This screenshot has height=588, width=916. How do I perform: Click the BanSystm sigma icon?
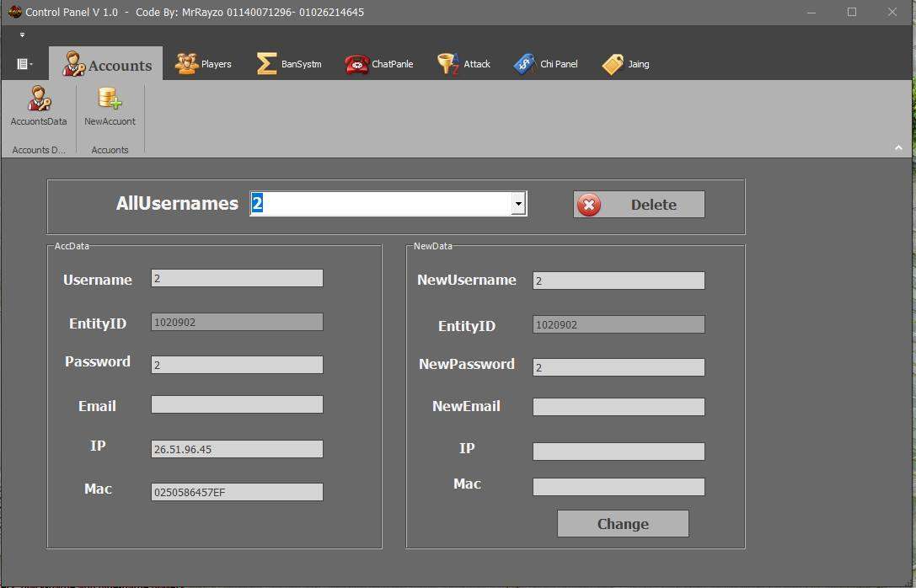(266, 64)
